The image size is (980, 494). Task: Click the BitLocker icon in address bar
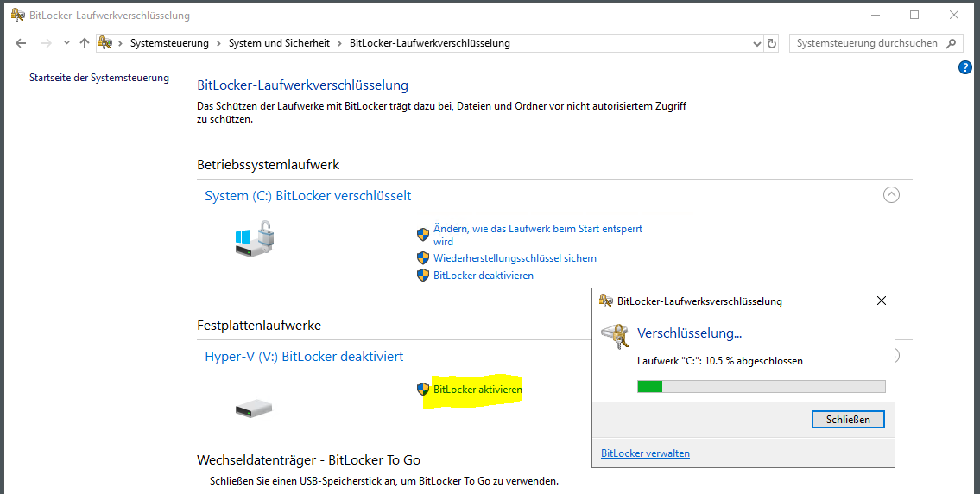click(x=105, y=43)
